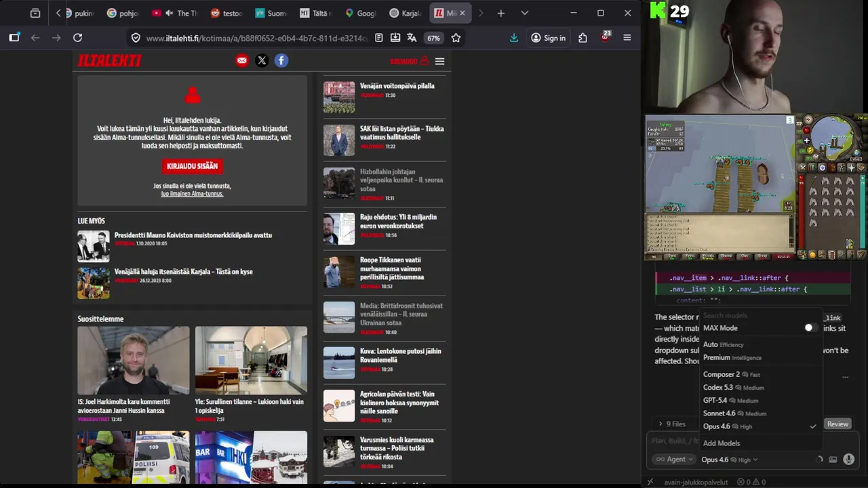868x488 pixels.
Task: Click the Search models field
Action: tap(759, 316)
